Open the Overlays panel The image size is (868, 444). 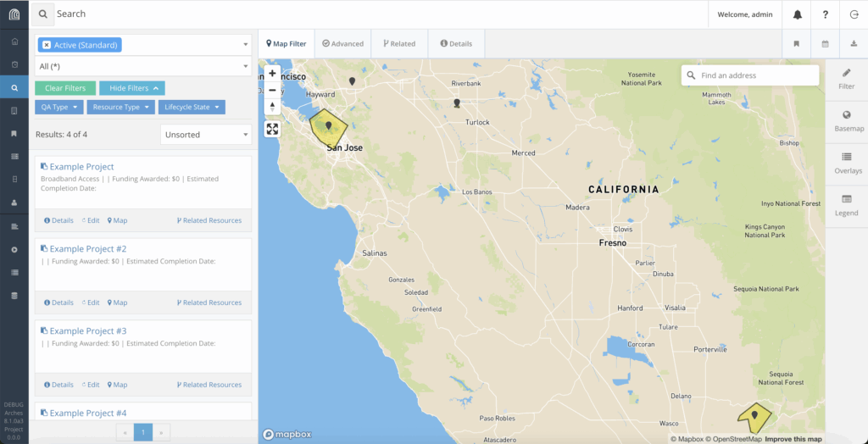coord(846,163)
